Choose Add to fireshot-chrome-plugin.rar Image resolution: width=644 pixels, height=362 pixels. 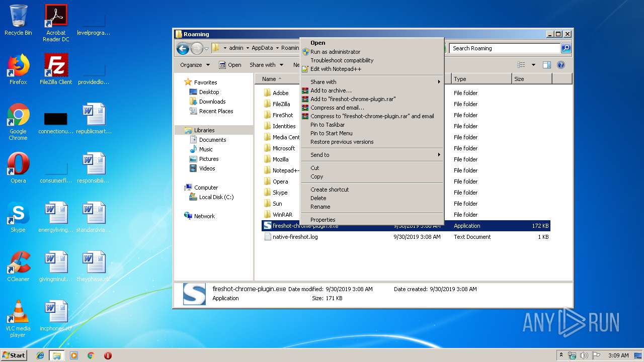[x=372, y=99]
